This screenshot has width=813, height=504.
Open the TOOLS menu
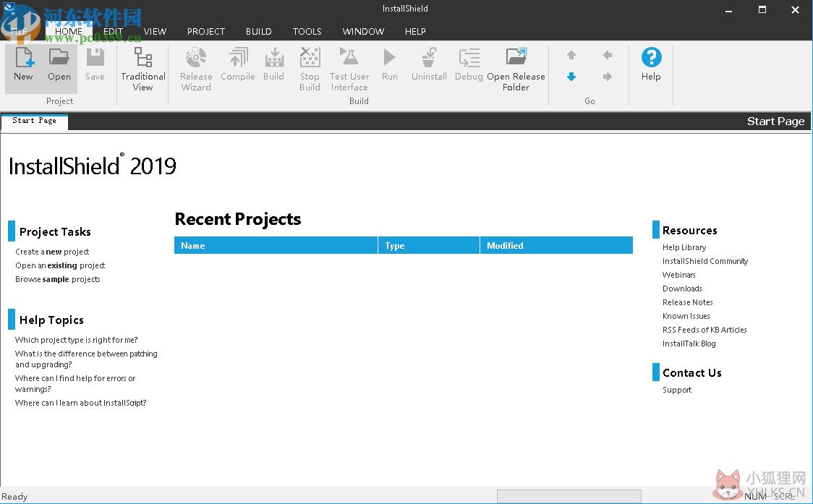click(x=307, y=32)
